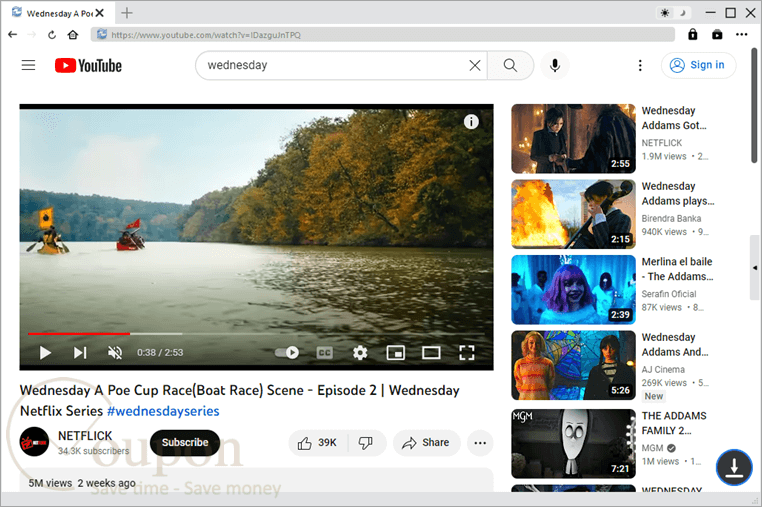Open the AJ Cinema thumbnail 5:26

[x=573, y=365]
